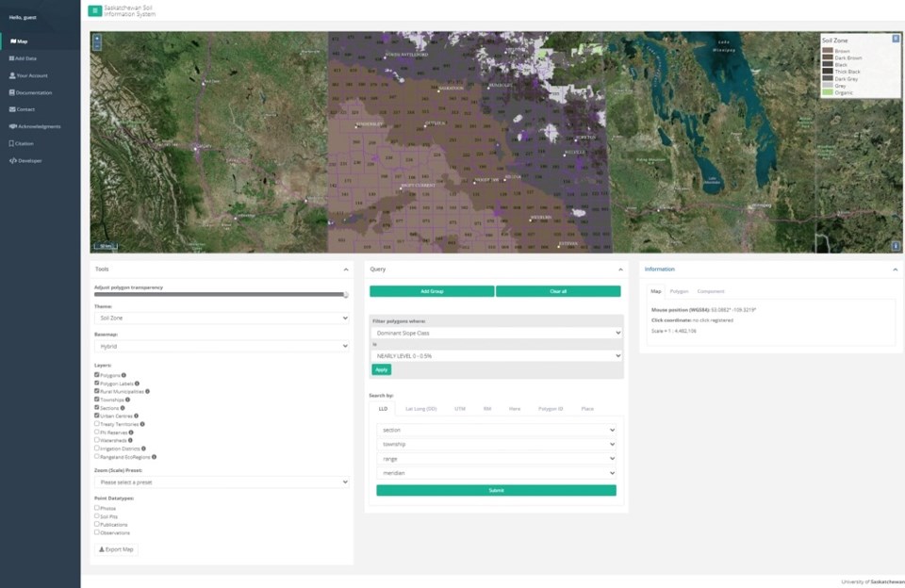Open Acknowledgments from the sidebar

(35, 126)
